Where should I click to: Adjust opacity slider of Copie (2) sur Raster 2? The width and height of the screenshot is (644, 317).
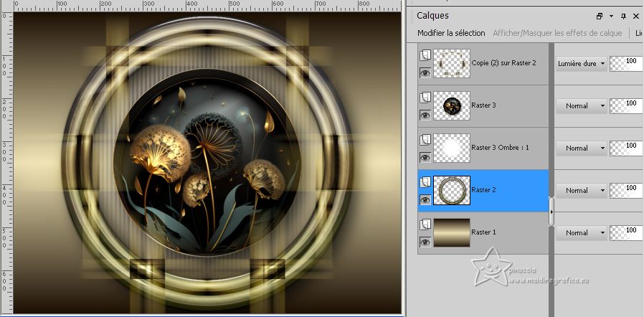click(x=627, y=64)
